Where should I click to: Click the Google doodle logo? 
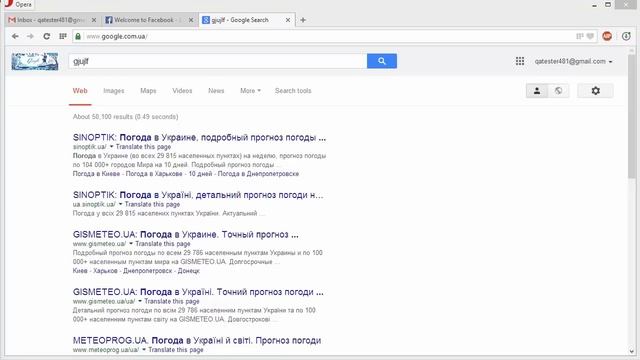(x=35, y=61)
